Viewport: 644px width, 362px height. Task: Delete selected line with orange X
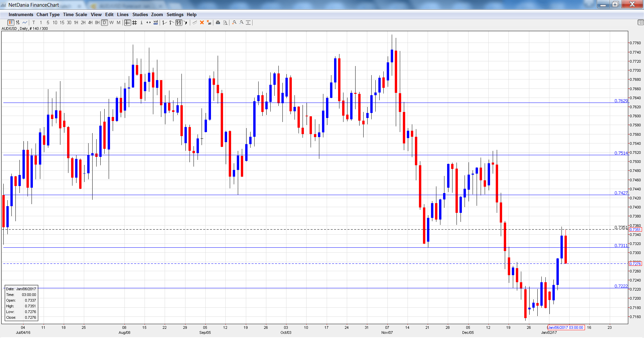(x=202, y=22)
